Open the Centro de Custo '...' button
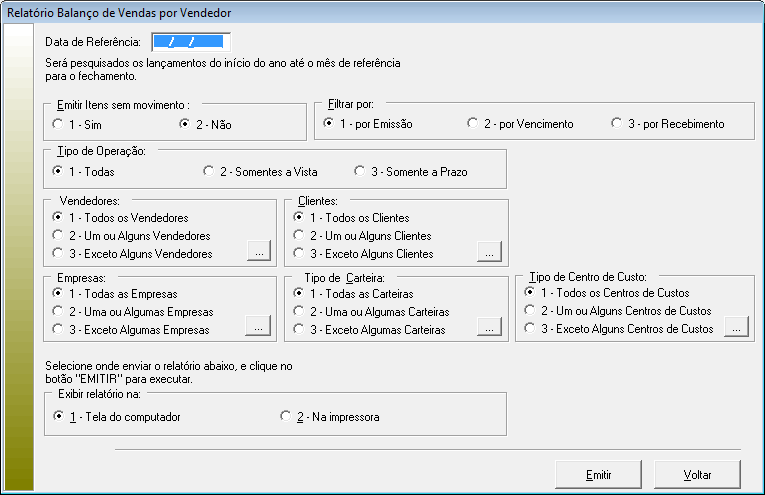765x495 pixels. [x=735, y=327]
